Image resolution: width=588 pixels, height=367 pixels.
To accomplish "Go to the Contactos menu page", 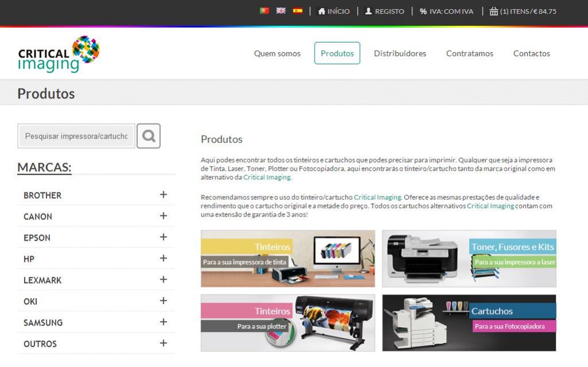I will click(x=531, y=53).
